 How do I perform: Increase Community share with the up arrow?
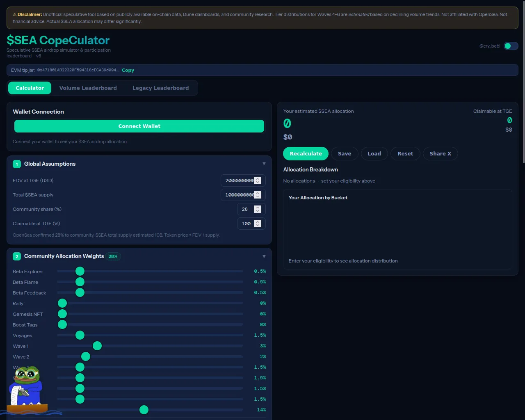pyautogui.click(x=258, y=208)
